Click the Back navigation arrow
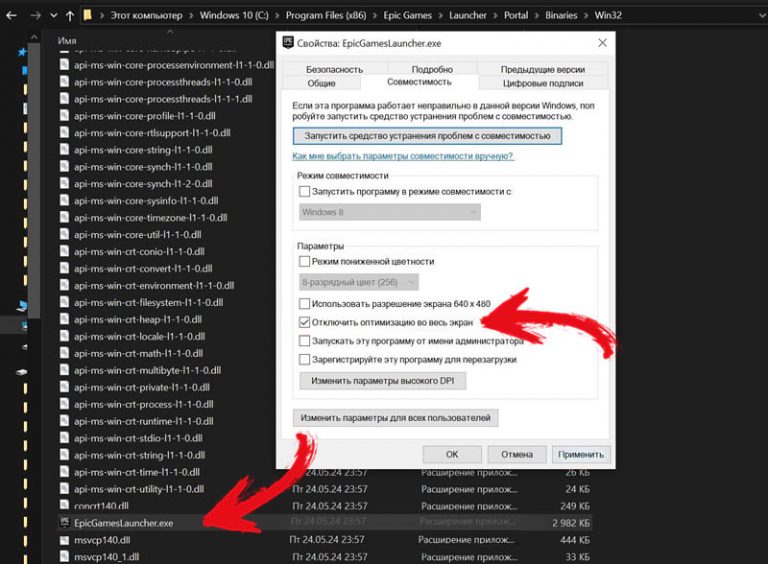Image resolution: width=768 pixels, height=564 pixels. tap(10, 16)
